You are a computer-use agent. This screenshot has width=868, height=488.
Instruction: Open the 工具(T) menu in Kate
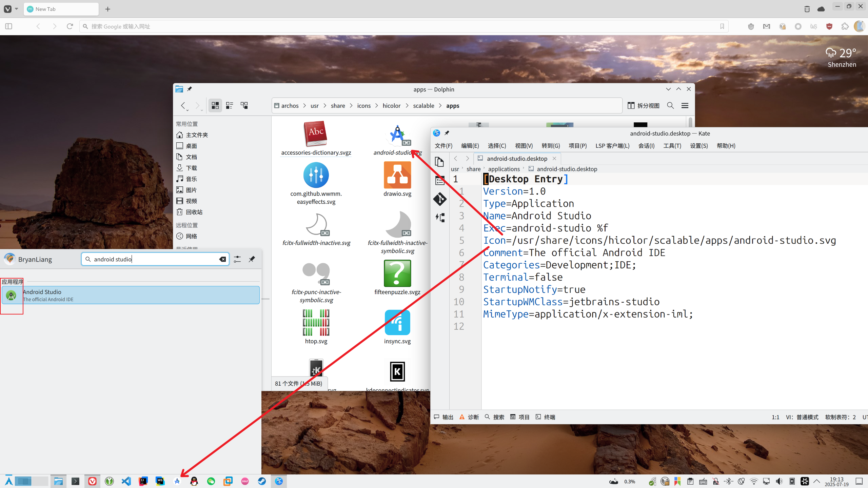(672, 146)
